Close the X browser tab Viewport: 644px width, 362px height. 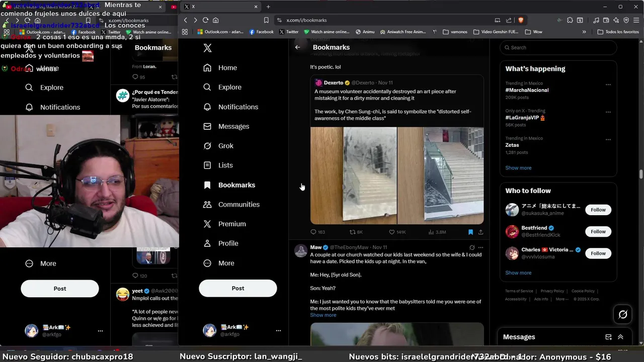256,7
